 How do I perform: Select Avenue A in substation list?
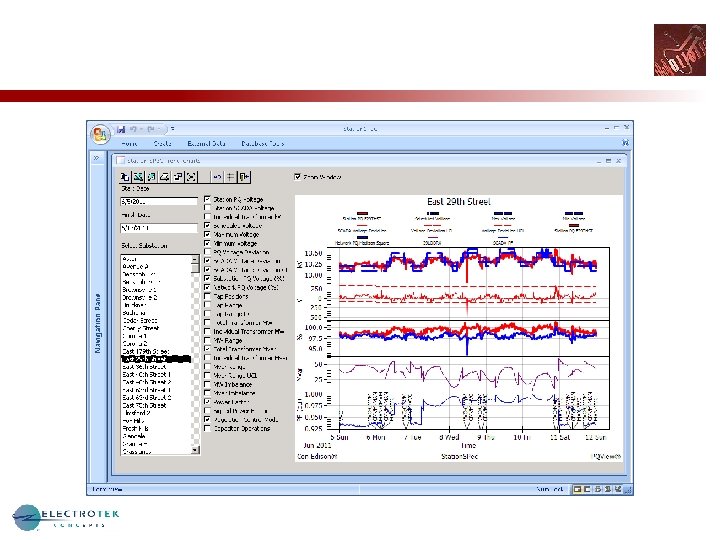tap(156, 266)
